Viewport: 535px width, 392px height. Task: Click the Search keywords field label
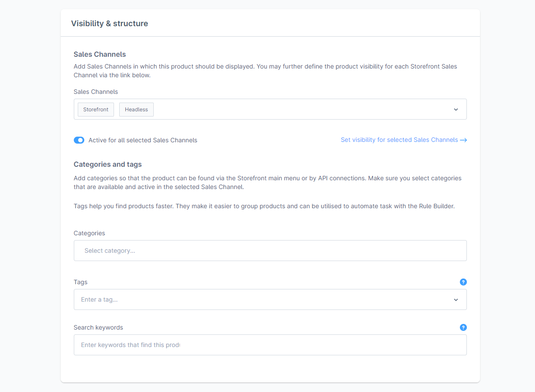point(98,327)
